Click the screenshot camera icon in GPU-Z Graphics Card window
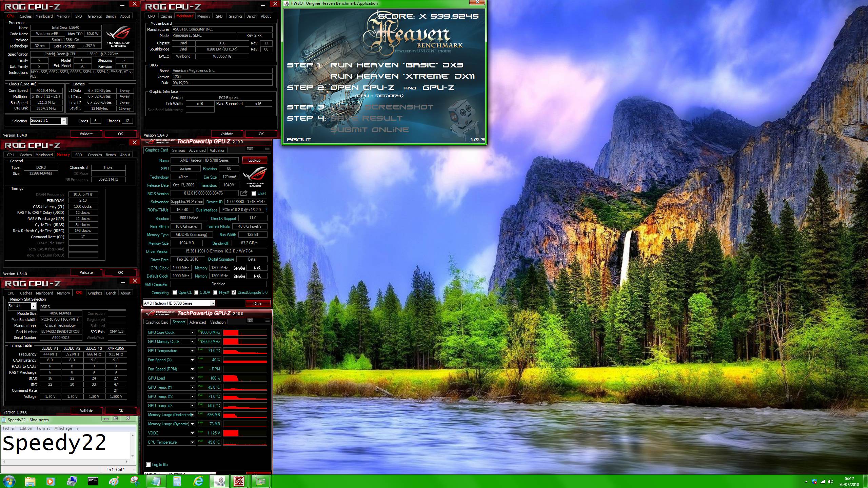 coord(250,148)
